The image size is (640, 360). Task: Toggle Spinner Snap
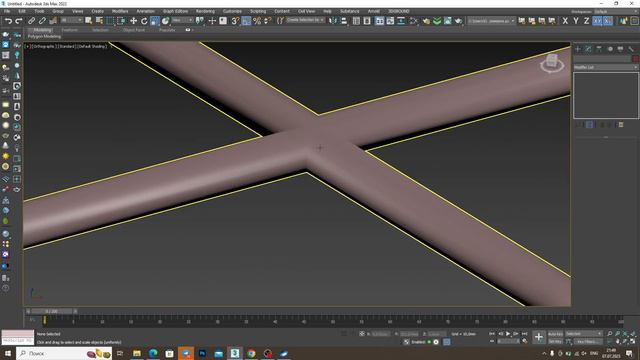click(x=268, y=21)
